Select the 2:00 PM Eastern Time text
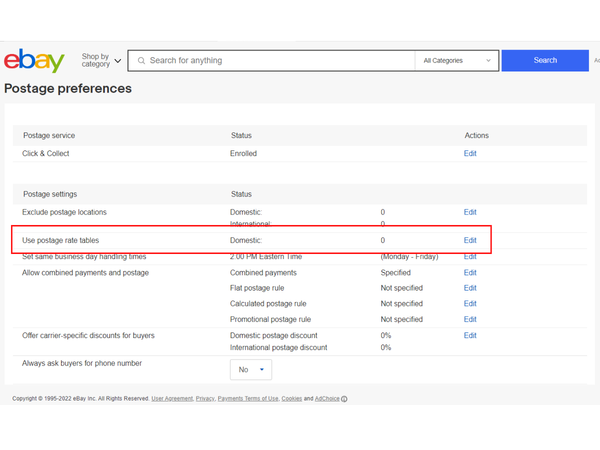The image size is (600, 450). (266, 257)
